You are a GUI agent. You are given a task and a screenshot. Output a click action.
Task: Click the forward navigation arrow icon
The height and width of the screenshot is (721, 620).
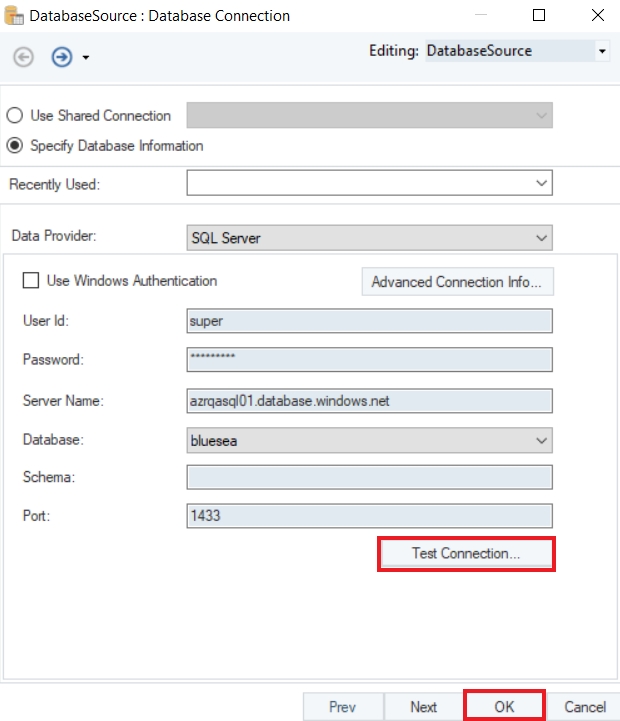pyautogui.click(x=62, y=57)
